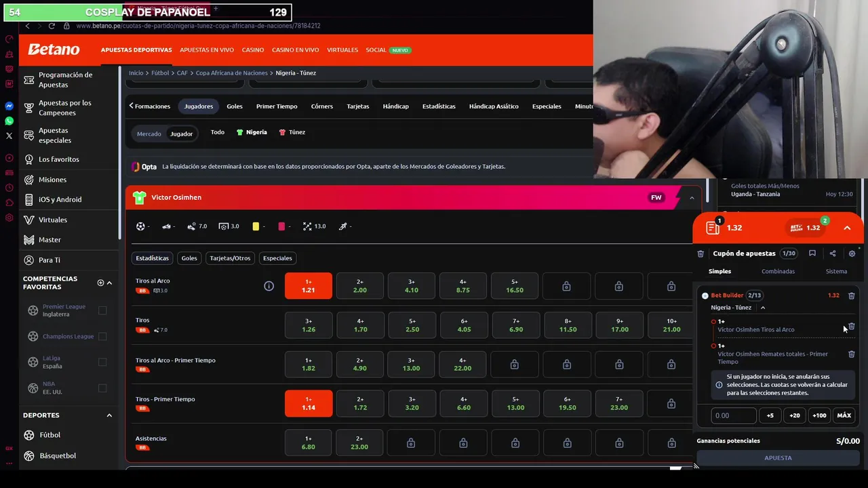Click the MÁX stake button
The width and height of the screenshot is (868, 488).
pyautogui.click(x=844, y=415)
